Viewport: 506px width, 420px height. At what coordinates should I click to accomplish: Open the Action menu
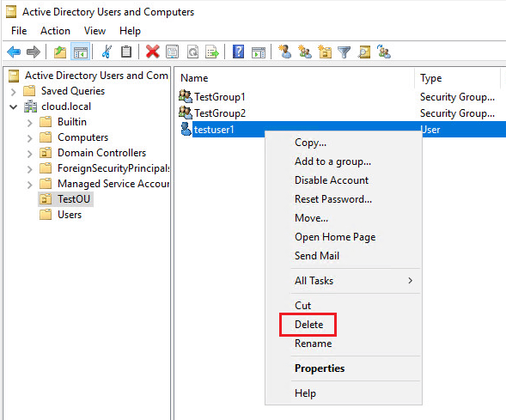point(55,31)
